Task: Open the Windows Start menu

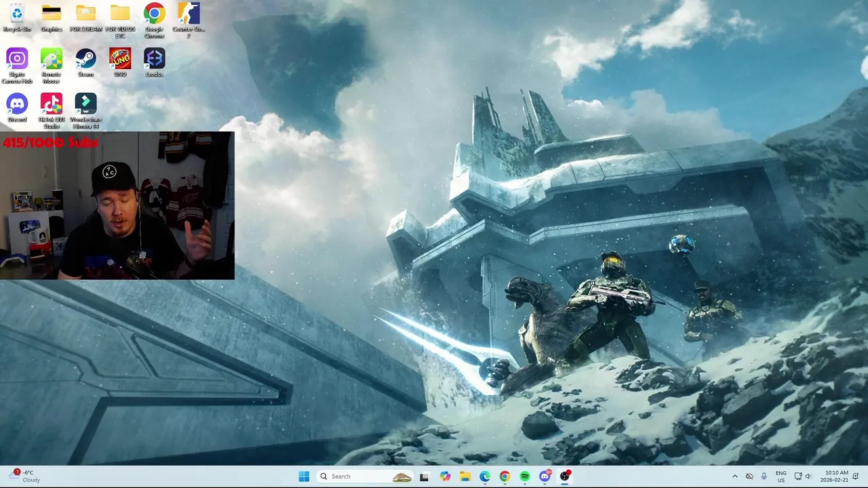Action: click(304, 476)
